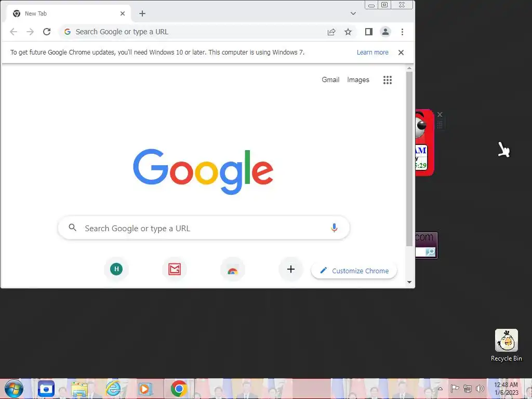The height and width of the screenshot is (399, 532).
Task: Click the page scrollbar up arrow
Action: 409,68
